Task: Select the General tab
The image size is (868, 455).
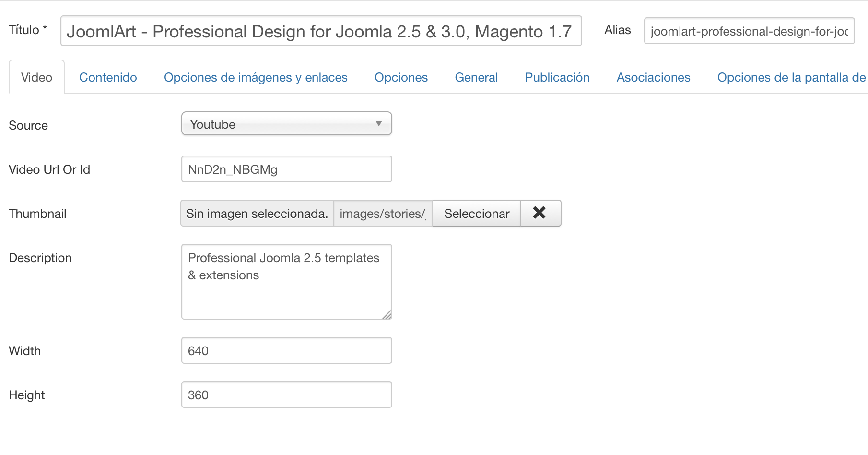Action: tap(476, 77)
